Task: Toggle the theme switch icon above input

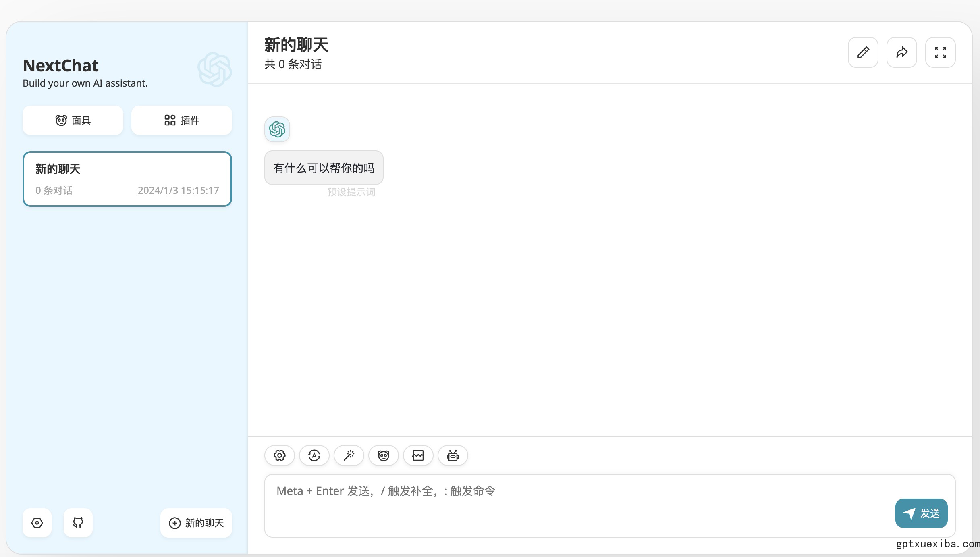Action: (x=314, y=455)
